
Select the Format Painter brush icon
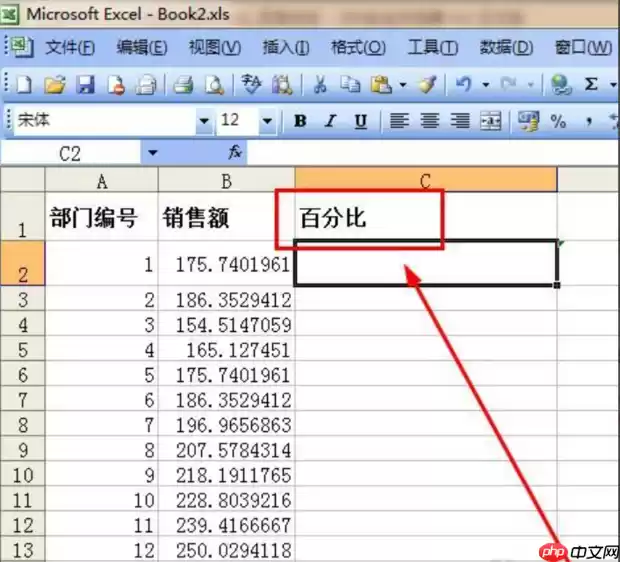point(428,84)
